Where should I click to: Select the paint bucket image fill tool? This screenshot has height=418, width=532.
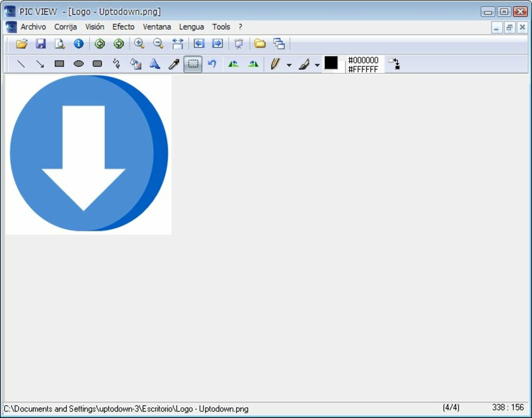[136, 64]
